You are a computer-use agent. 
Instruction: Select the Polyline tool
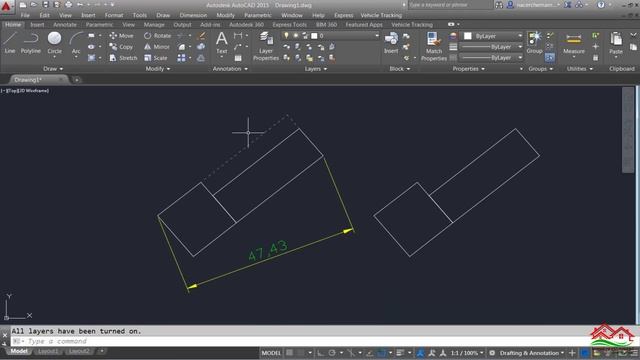click(31, 43)
